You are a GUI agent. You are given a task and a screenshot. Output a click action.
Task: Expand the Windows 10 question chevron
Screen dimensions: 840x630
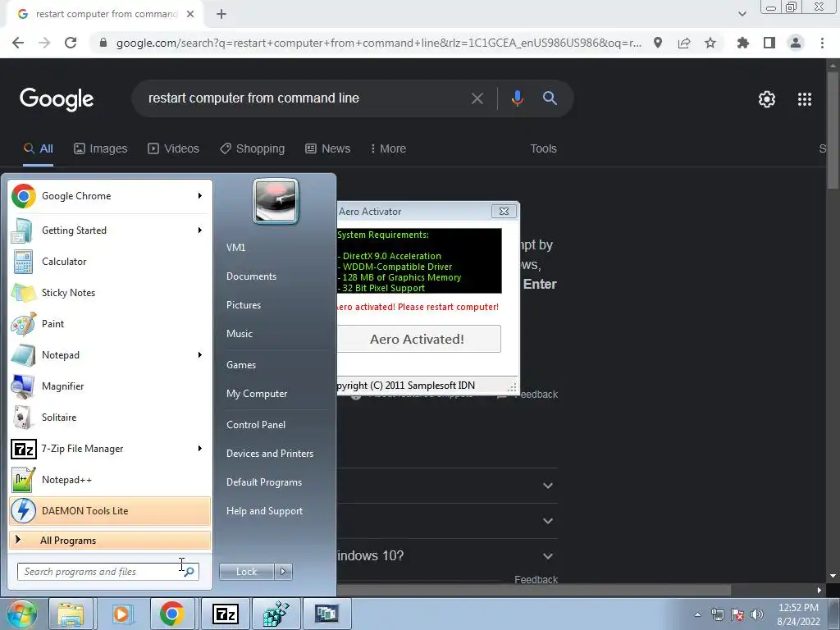click(x=547, y=556)
